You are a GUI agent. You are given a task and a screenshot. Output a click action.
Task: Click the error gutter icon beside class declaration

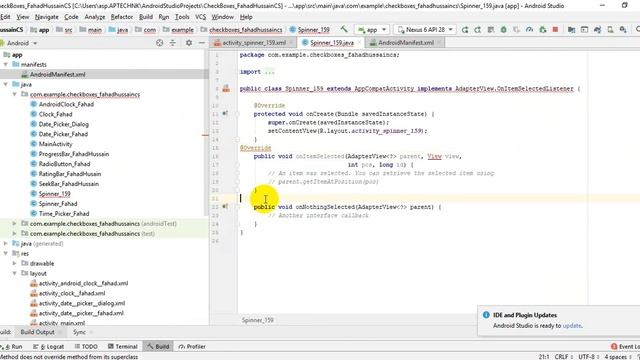coord(226,88)
